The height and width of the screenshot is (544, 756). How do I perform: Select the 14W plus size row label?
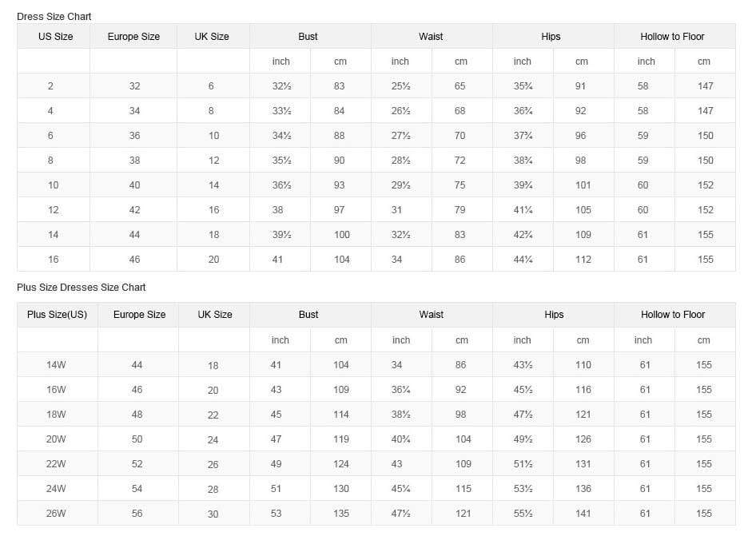pyautogui.click(x=56, y=365)
